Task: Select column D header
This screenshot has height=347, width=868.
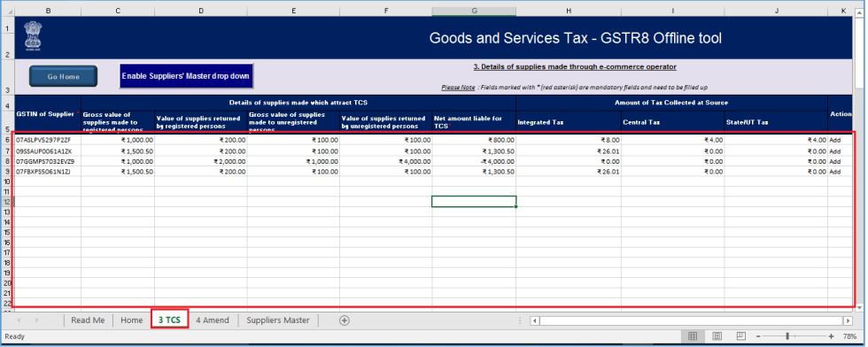Action: (x=201, y=12)
